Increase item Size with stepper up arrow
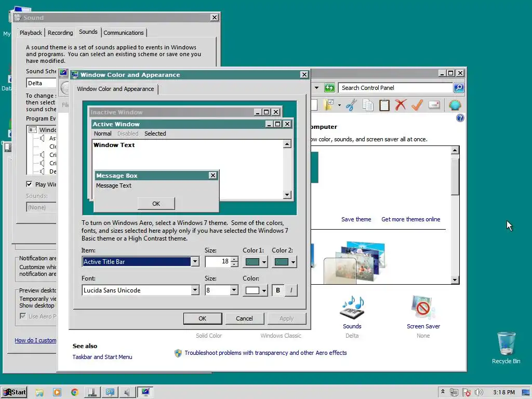 234,259
